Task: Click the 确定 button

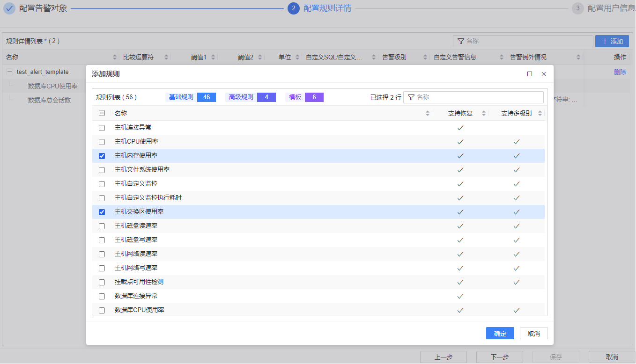Action: (500, 333)
